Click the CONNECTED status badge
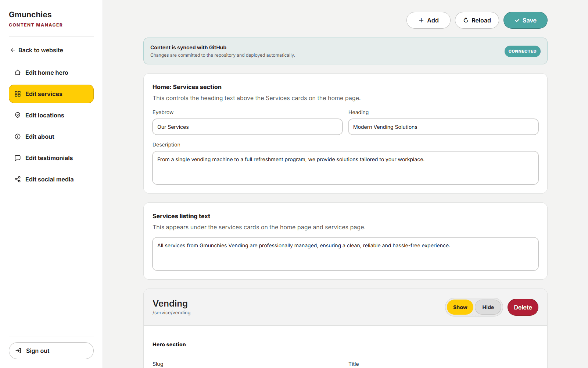The height and width of the screenshot is (368, 588). click(522, 51)
